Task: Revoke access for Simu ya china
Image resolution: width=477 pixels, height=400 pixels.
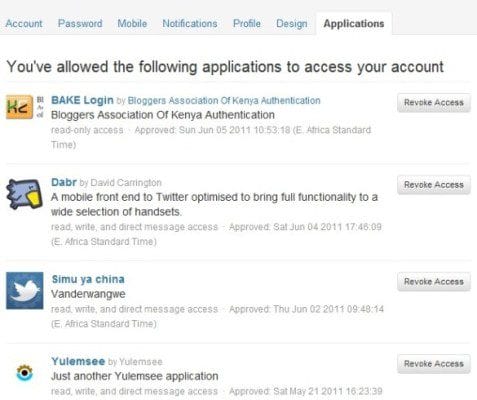Action: [434, 282]
